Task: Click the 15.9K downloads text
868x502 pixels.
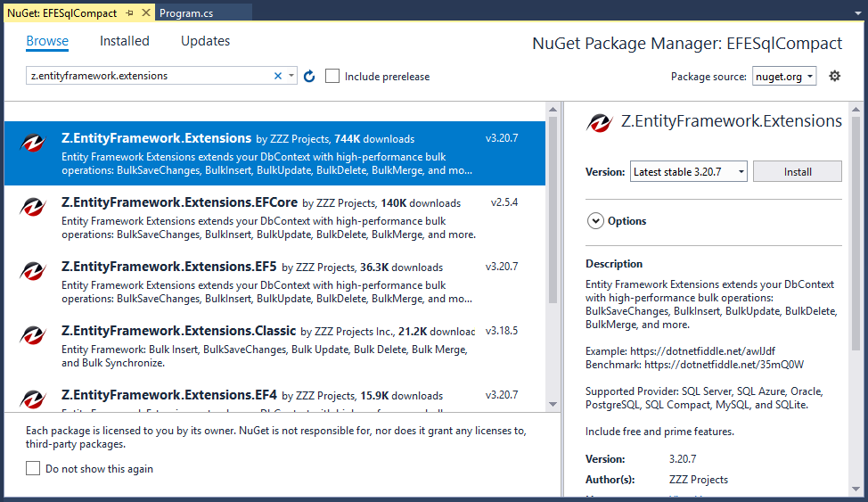Action: tap(401, 396)
